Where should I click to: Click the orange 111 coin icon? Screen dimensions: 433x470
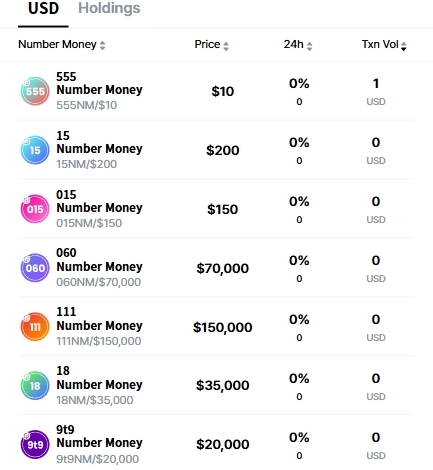click(x=35, y=327)
